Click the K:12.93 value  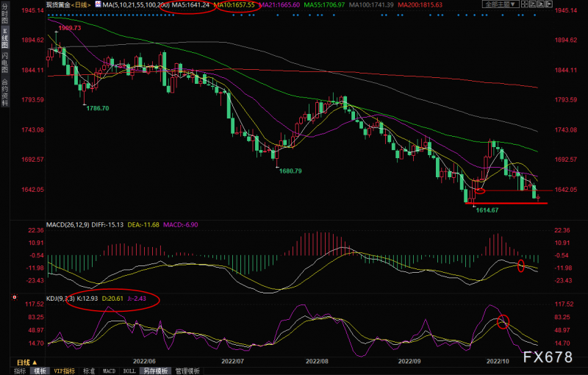(x=87, y=299)
